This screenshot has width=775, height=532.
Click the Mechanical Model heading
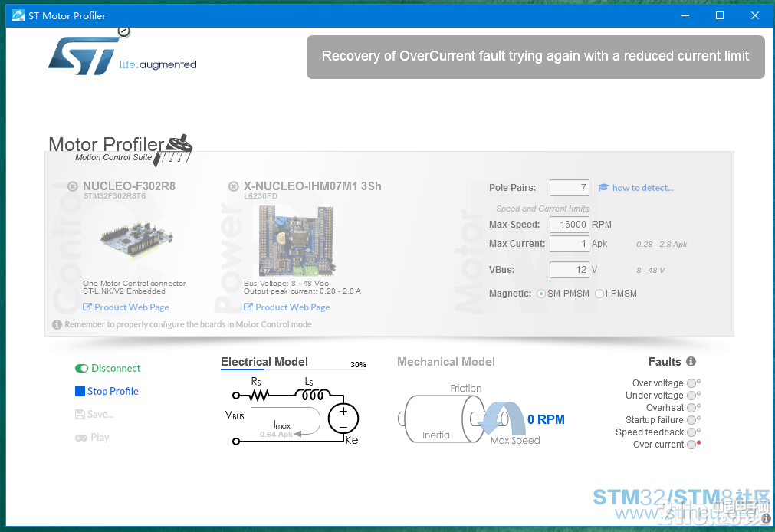(x=446, y=362)
